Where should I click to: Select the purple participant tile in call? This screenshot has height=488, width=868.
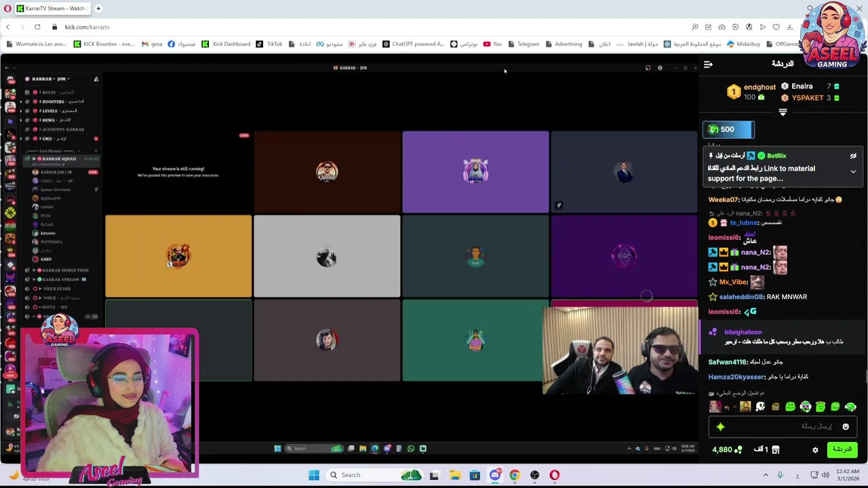tap(475, 172)
